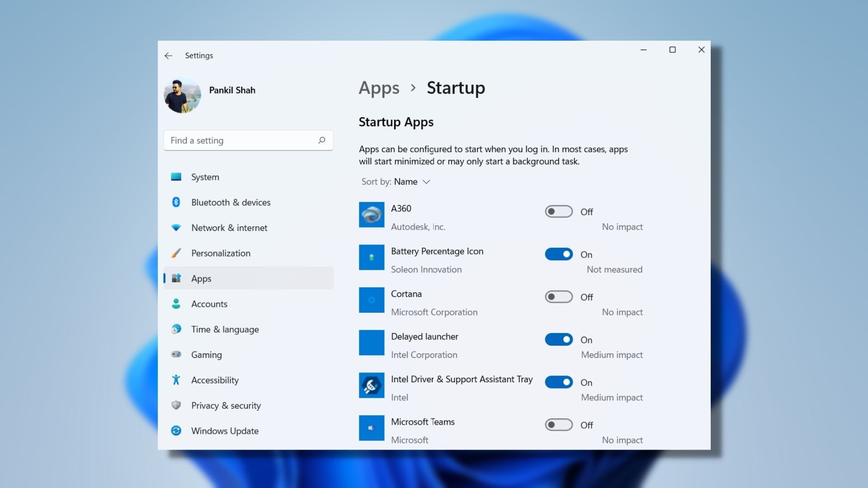Screen dimensions: 868x488
Task: Open Privacy & security settings
Action: pos(248,405)
